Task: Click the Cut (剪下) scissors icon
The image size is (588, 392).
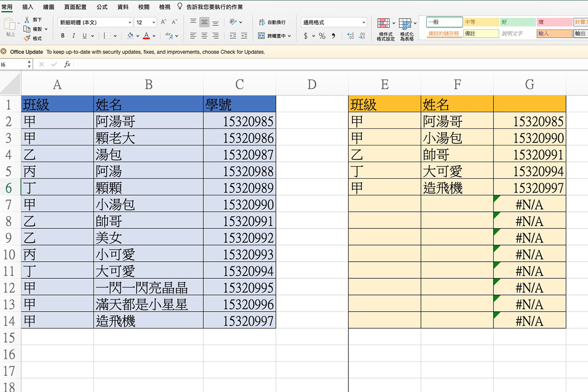Action: (27, 20)
